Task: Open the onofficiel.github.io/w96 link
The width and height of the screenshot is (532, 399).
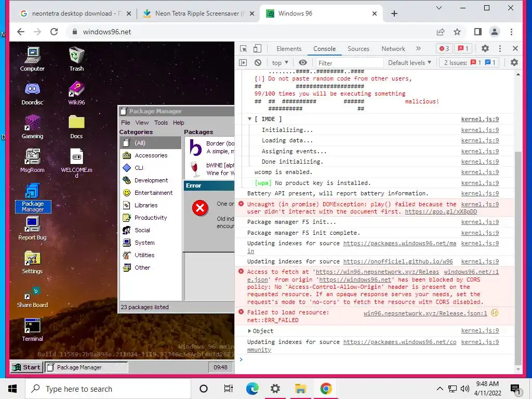Action: (x=398, y=262)
